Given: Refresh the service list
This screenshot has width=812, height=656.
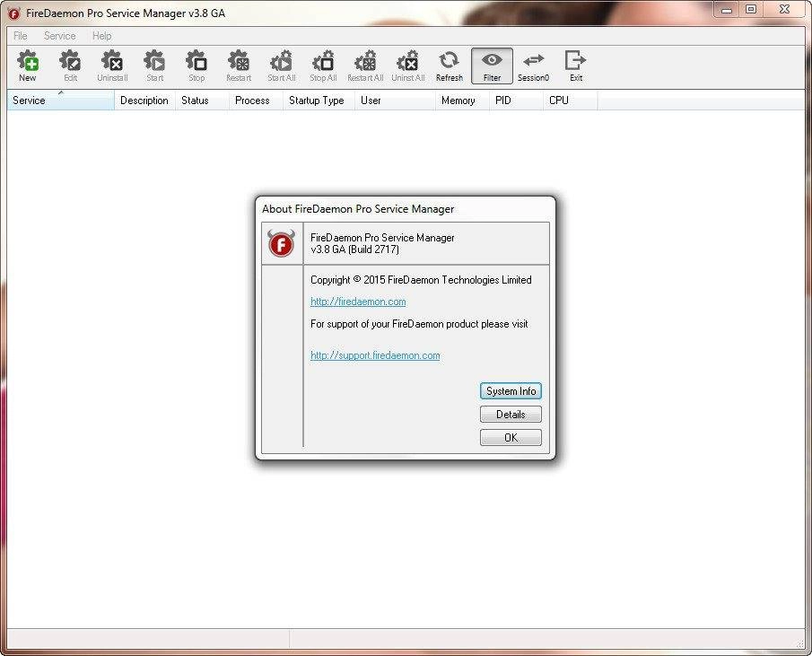Looking at the screenshot, I should pos(449,66).
